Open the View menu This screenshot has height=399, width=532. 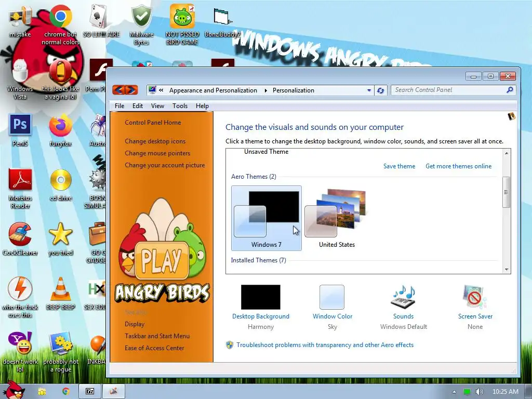pos(157,106)
